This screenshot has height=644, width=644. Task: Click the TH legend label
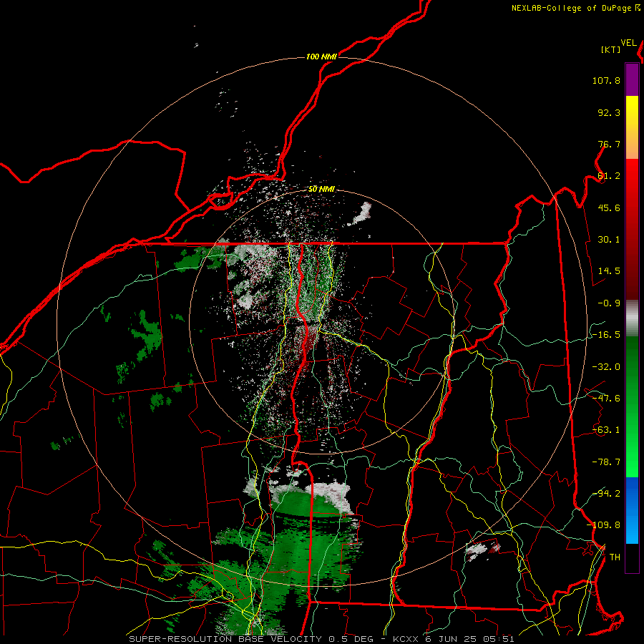tap(615, 557)
